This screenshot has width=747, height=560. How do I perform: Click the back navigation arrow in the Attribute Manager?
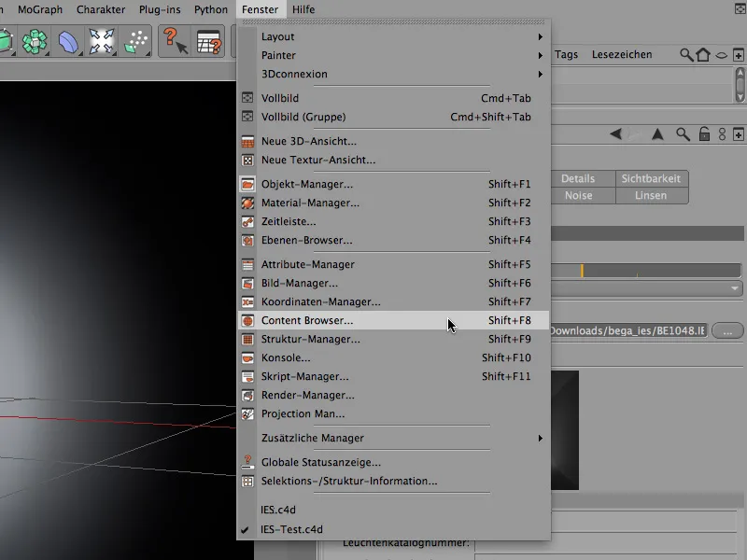point(616,133)
